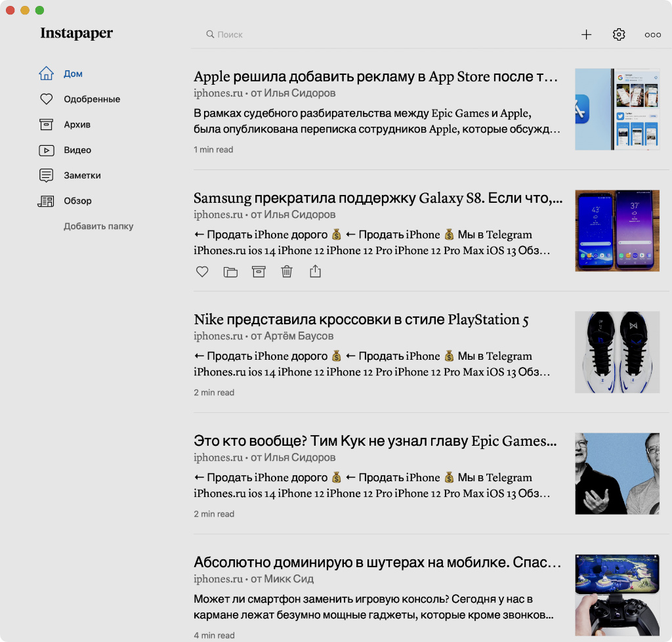Open the Архив folder in sidebar

pyautogui.click(x=77, y=125)
